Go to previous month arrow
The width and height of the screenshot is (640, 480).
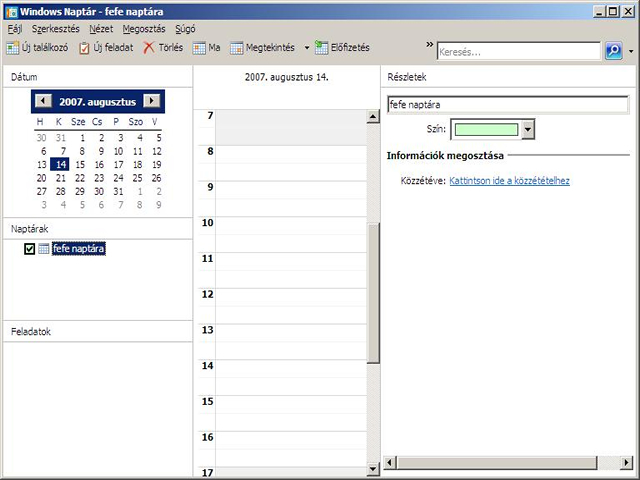43,101
